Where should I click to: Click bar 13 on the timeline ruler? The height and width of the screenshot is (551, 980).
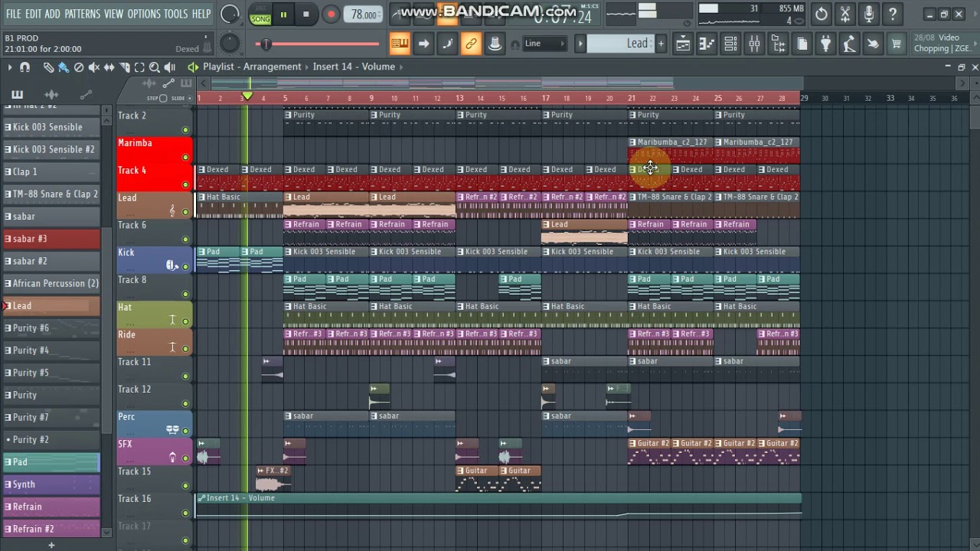(459, 98)
